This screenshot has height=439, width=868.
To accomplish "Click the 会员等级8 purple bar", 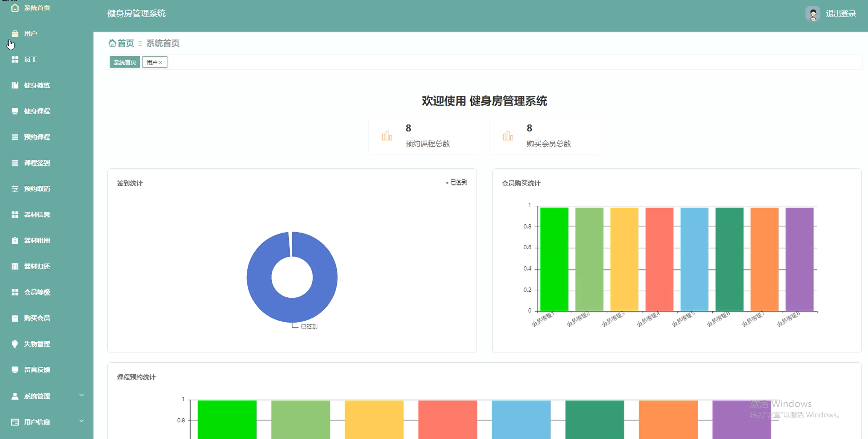I will pyautogui.click(x=800, y=259).
